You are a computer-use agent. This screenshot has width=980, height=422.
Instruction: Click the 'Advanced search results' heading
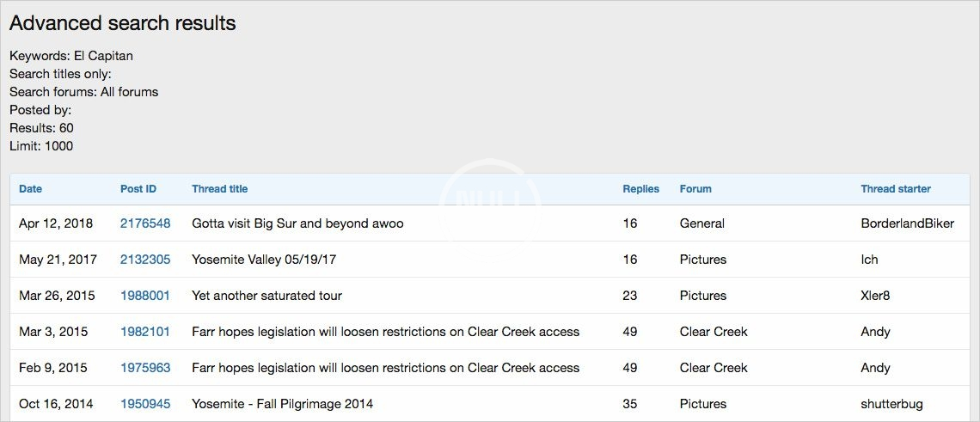122,23
